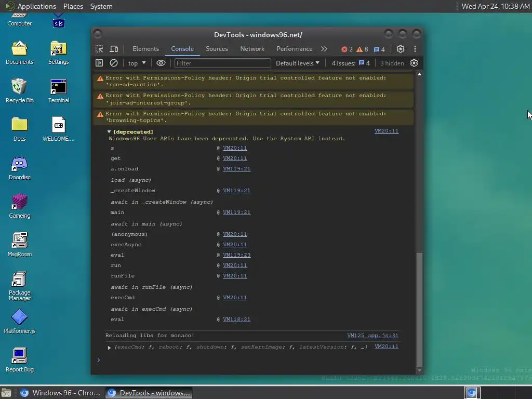Screen dimensions: 532x399
Task: Open VM125 app.js:31 source link
Action: pyautogui.click(x=373, y=336)
